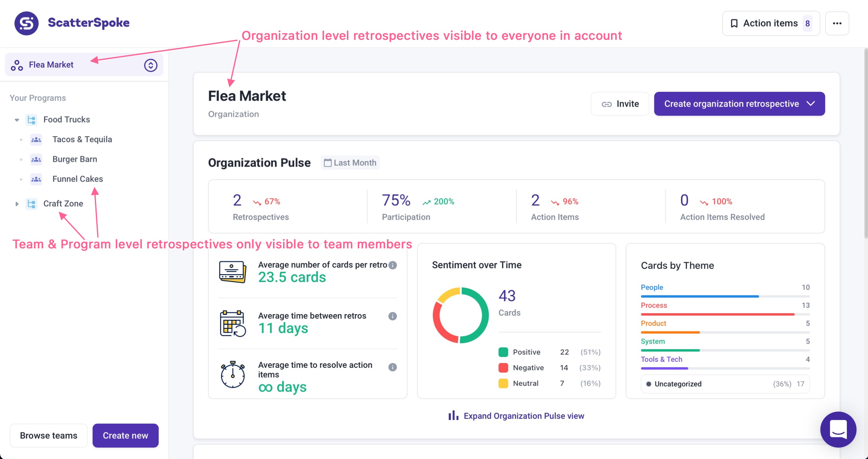
Task: Click the red Negative legend swatch
Action: tap(503, 368)
